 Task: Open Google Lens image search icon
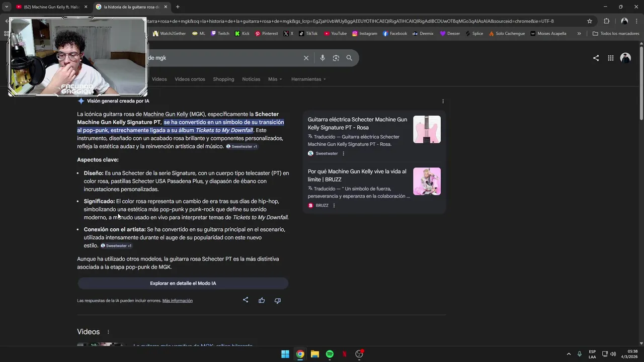coord(336,58)
